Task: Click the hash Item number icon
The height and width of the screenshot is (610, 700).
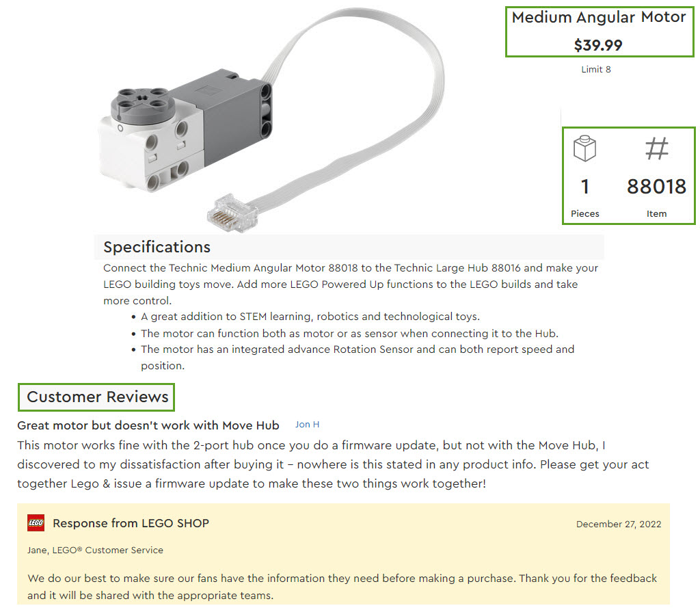Action: coord(656,149)
